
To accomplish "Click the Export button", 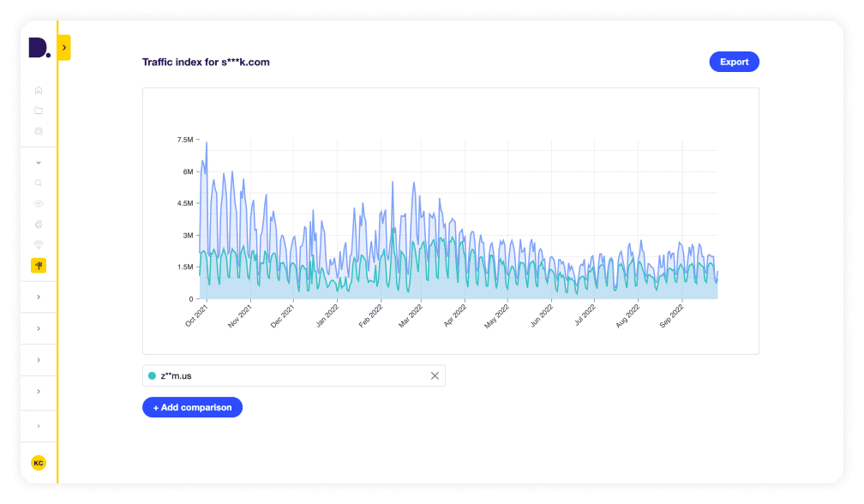I will [734, 62].
